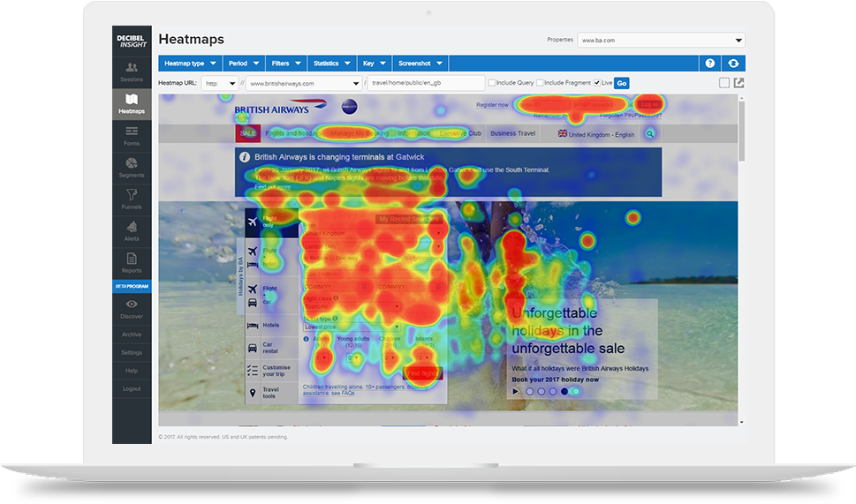The image size is (856, 504).
Task: Select Car rental icon option
Action: [x=253, y=348]
